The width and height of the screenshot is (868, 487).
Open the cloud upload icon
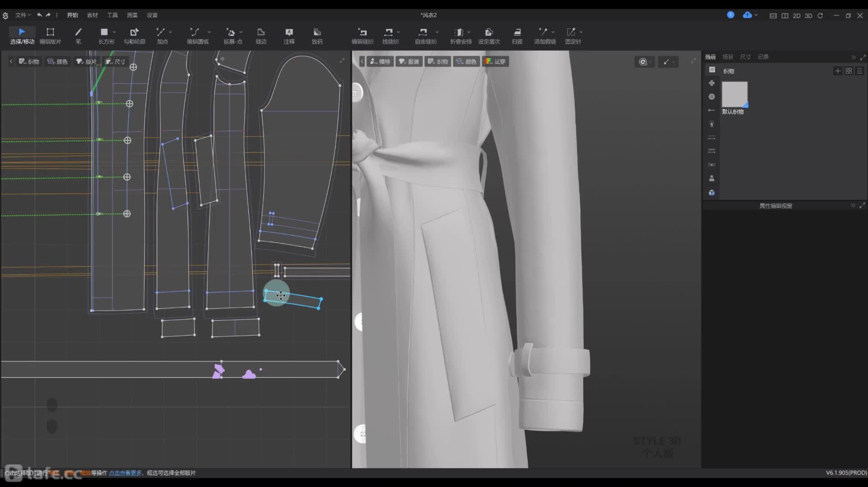coord(747,15)
